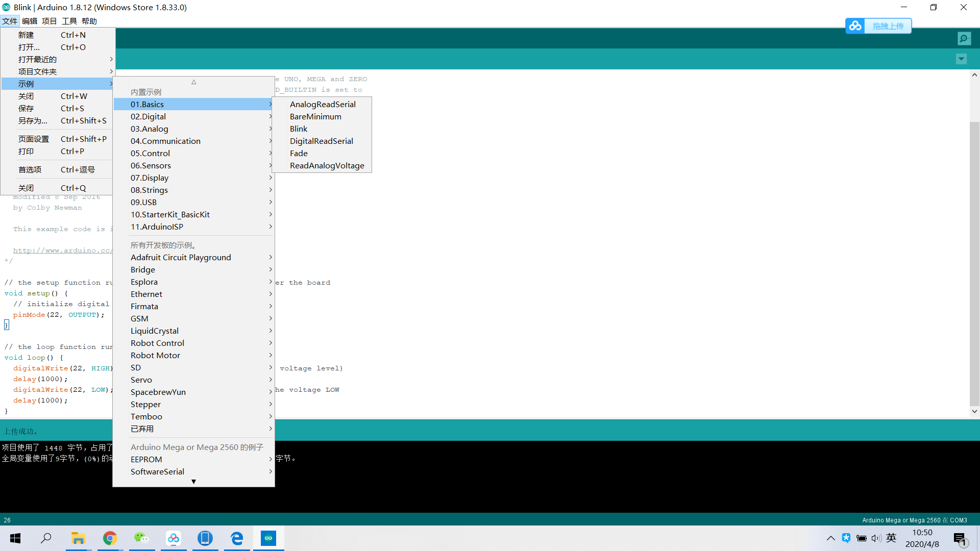Click the vertical scrollbar down arrow
Image resolution: width=980 pixels, height=551 pixels.
click(974, 411)
